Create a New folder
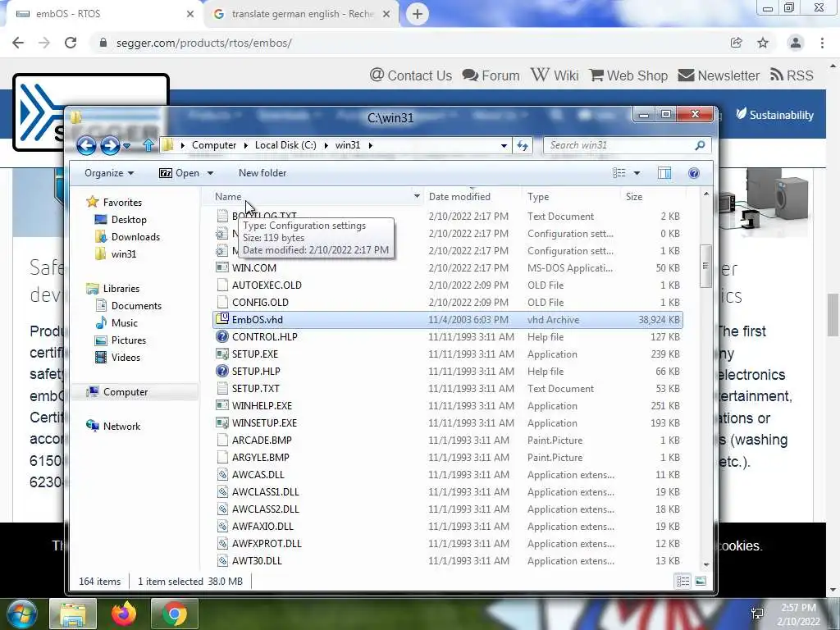This screenshot has height=630, width=840. click(x=262, y=173)
